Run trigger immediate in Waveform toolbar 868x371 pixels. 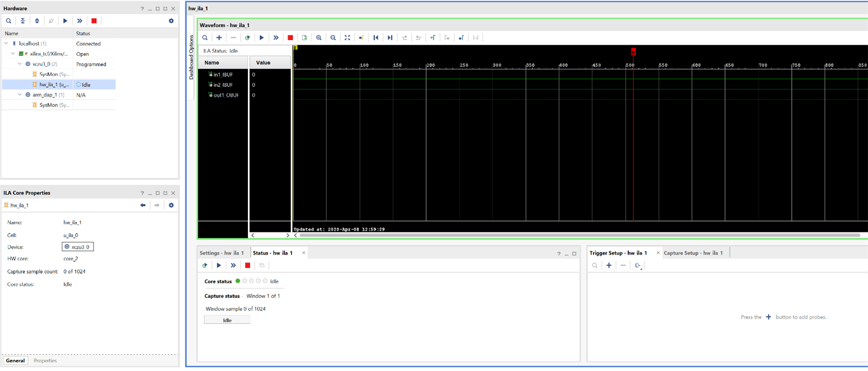[x=276, y=38]
